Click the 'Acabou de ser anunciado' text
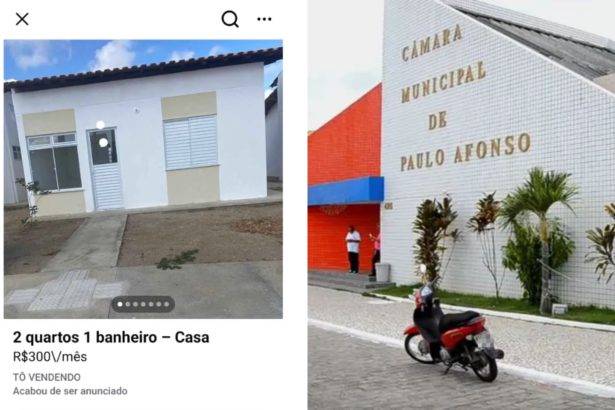Viewport: 615px width, 410px height. point(70,391)
